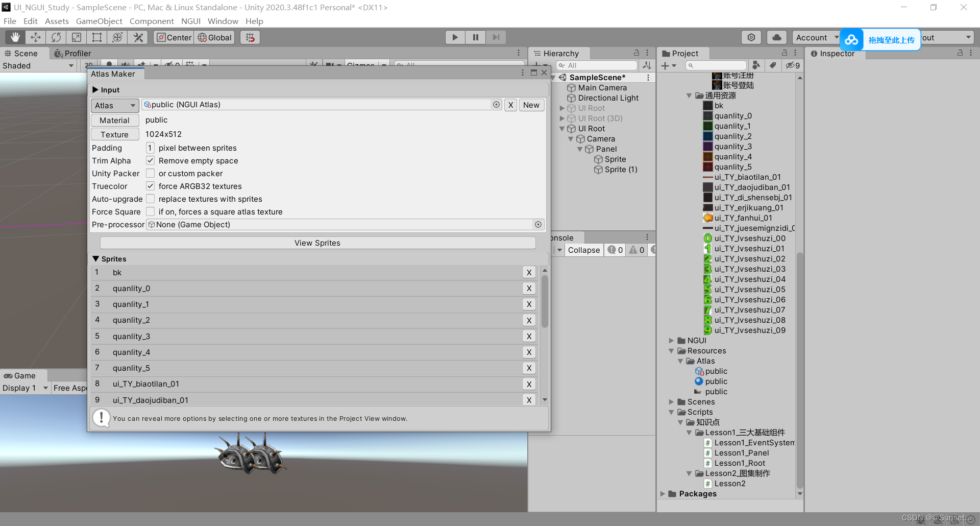
Task: Toggle Console info message count
Action: 615,250
